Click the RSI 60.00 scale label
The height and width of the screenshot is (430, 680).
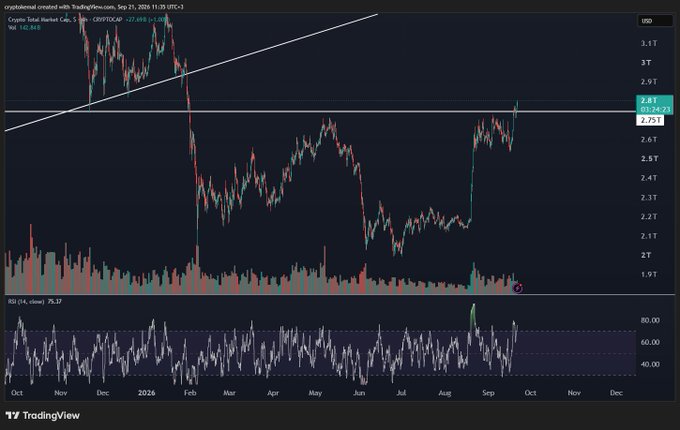click(650, 342)
